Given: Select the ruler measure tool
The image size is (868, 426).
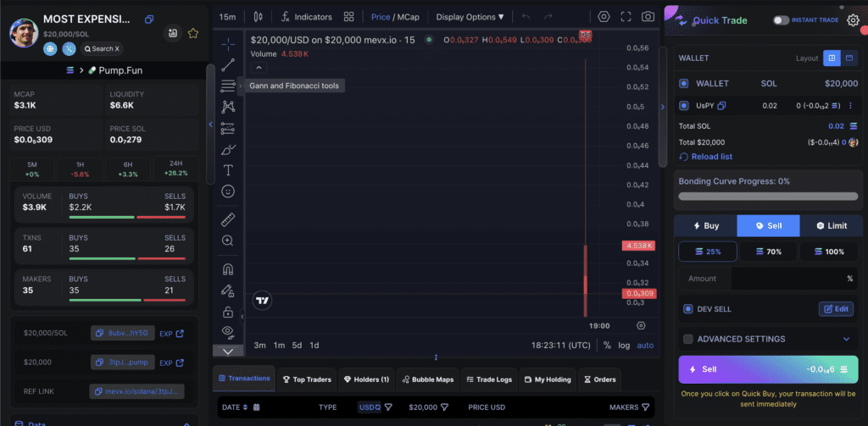Looking at the screenshot, I should click(227, 220).
